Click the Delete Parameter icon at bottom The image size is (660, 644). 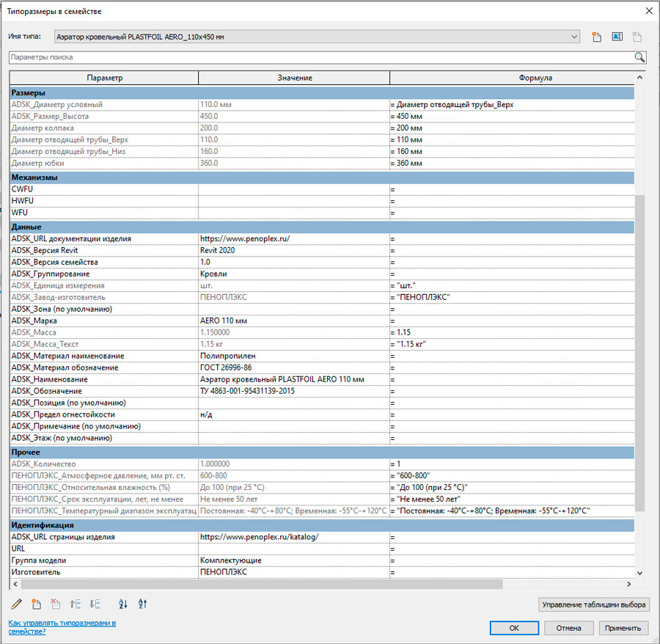56,604
